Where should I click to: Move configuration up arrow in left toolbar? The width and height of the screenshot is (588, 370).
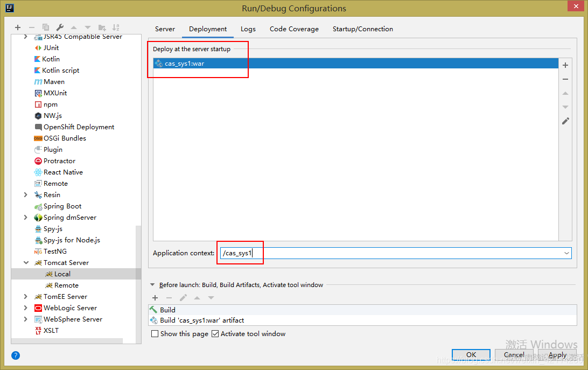(x=74, y=27)
